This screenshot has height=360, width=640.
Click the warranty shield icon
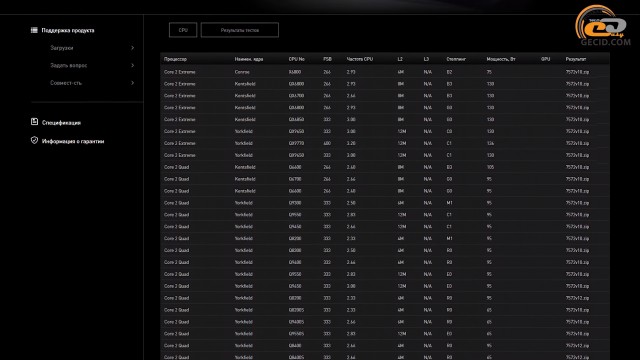pyautogui.click(x=34, y=140)
